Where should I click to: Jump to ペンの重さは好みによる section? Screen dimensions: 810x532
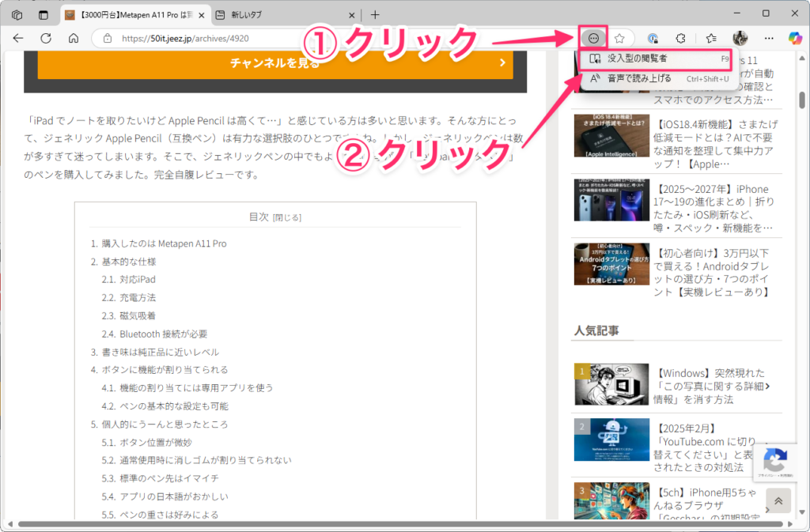coord(169,515)
